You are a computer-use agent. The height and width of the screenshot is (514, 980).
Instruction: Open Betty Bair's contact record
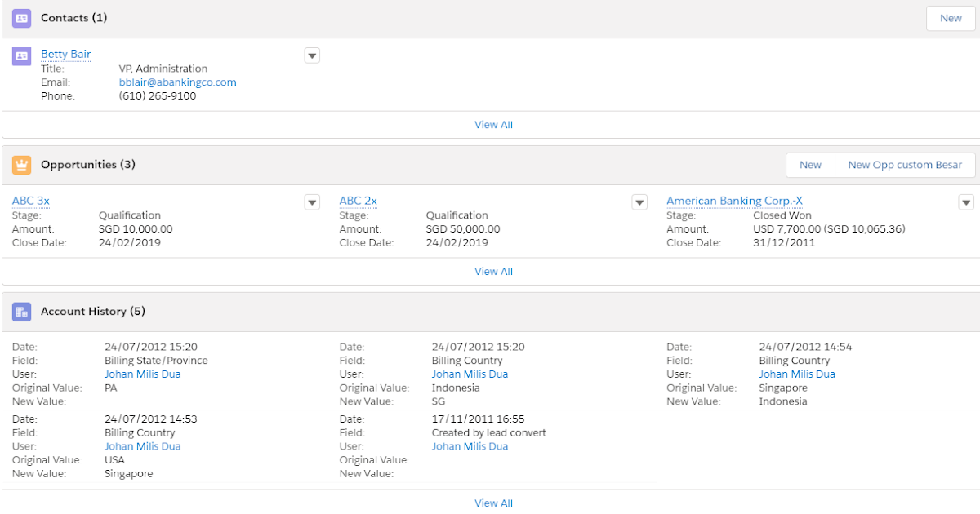[65, 54]
